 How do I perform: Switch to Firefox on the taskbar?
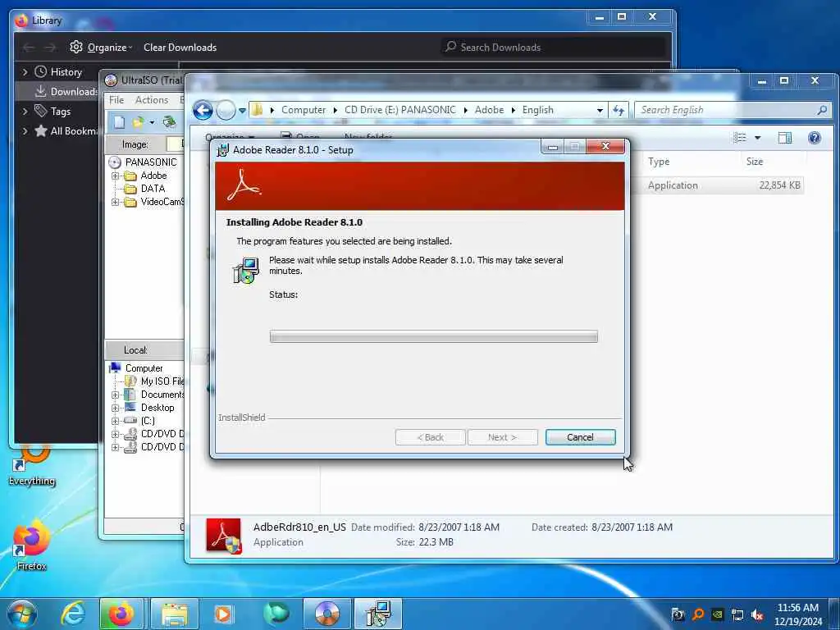coord(121,614)
